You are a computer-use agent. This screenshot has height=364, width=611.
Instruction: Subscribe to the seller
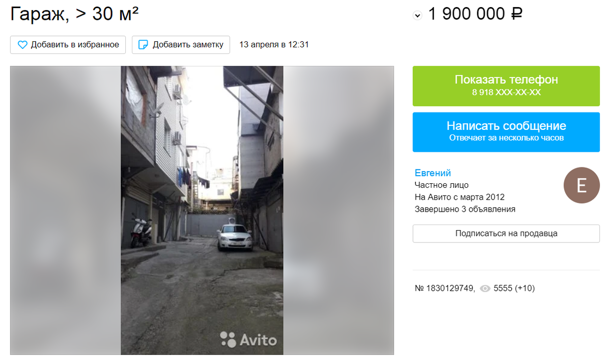click(x=506, y=234)
